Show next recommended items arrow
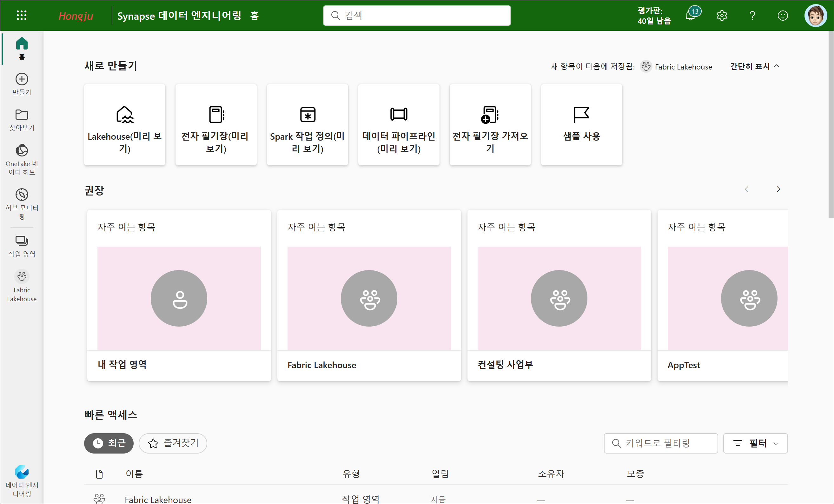 tap(778, 189)
